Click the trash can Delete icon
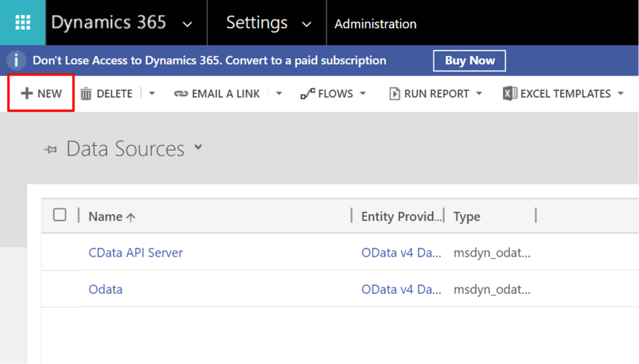 coord(85,93)
